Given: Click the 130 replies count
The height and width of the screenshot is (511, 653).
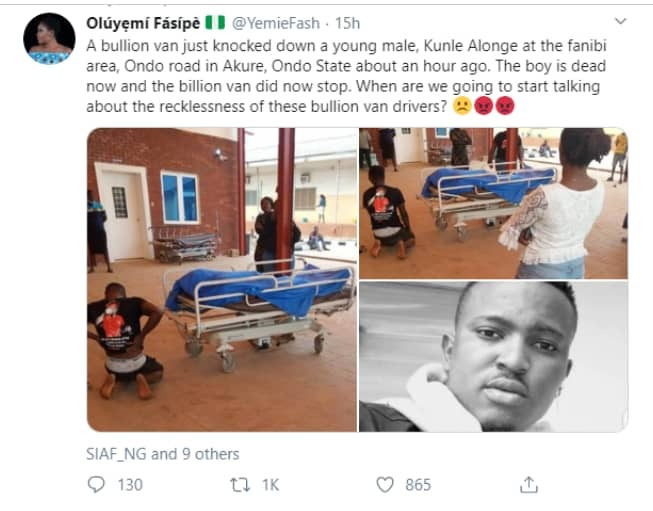Looking at the screenshot, I should point(129,485).
